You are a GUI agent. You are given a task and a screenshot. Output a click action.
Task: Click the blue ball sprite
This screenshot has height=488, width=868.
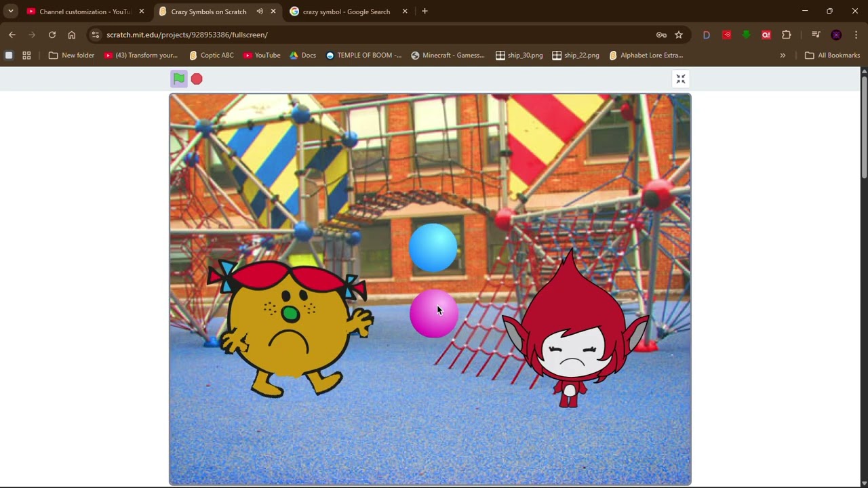433,248
